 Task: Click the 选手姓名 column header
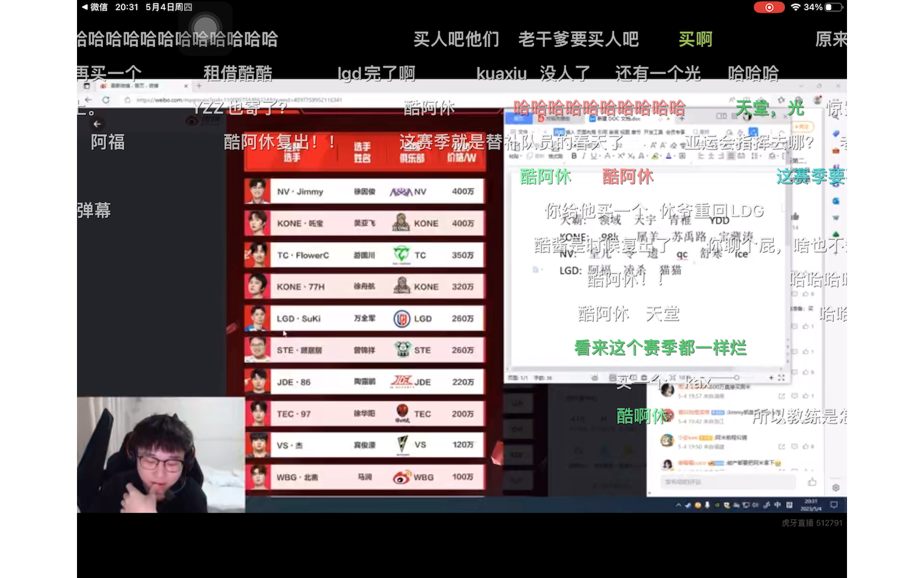[x=362, y=152]
